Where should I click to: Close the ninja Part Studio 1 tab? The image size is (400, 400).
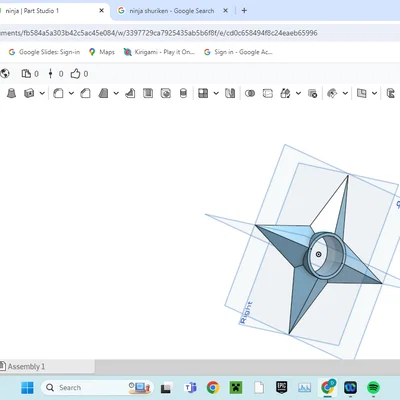[x=102, y=11]
